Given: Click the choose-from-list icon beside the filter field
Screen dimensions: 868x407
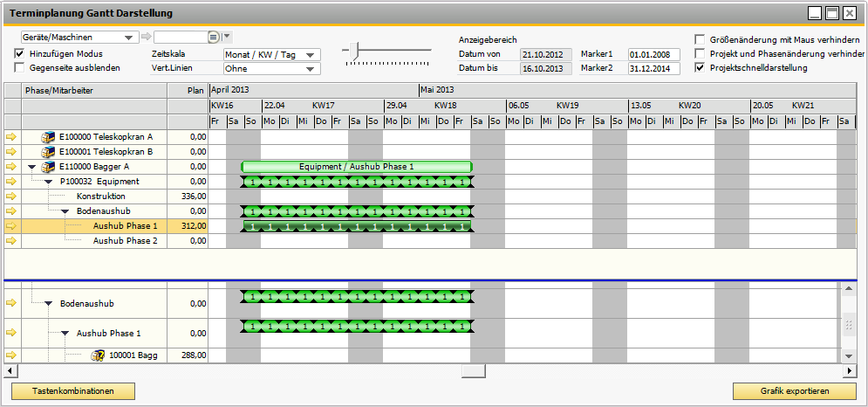Looking at the screenshot, I should pyautogui.click(x=213, y=38).
